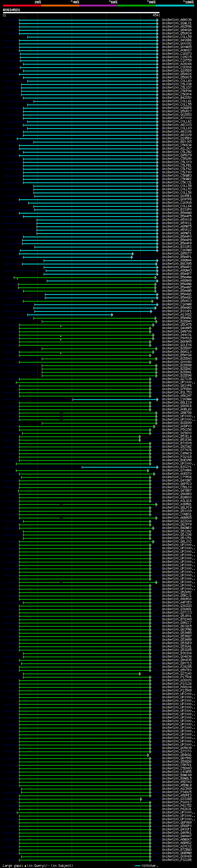Open hit UniRef100_Q5UHI4
197x868 pixels.
pos(176,33)
